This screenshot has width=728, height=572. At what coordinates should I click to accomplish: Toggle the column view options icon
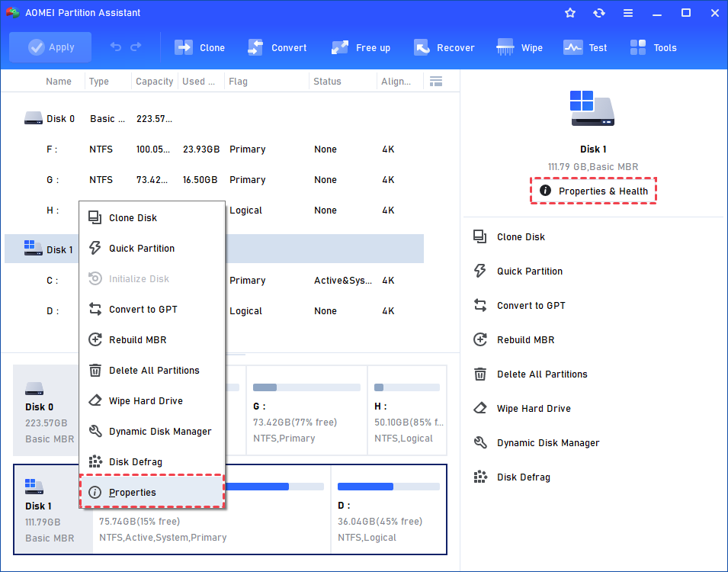pos(436,82)
